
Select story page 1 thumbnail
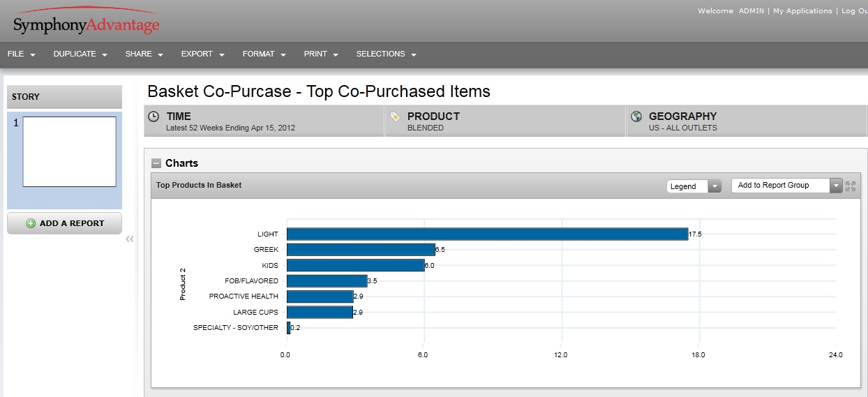point(69,151)
